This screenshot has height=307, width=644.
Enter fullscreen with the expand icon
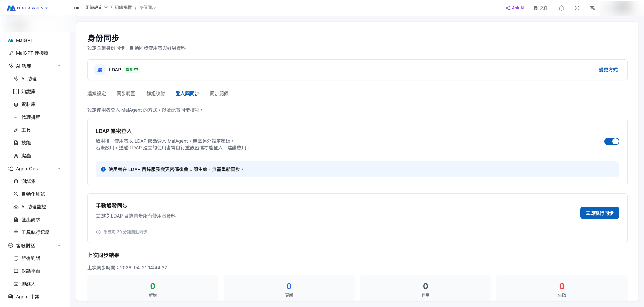coord(577,8)
